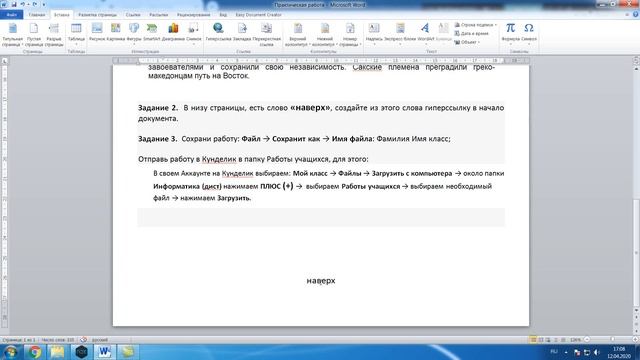Change the proofing language (русский) in status bar
The height and width of the screenshot is (360, 640).
coord(100,340)
